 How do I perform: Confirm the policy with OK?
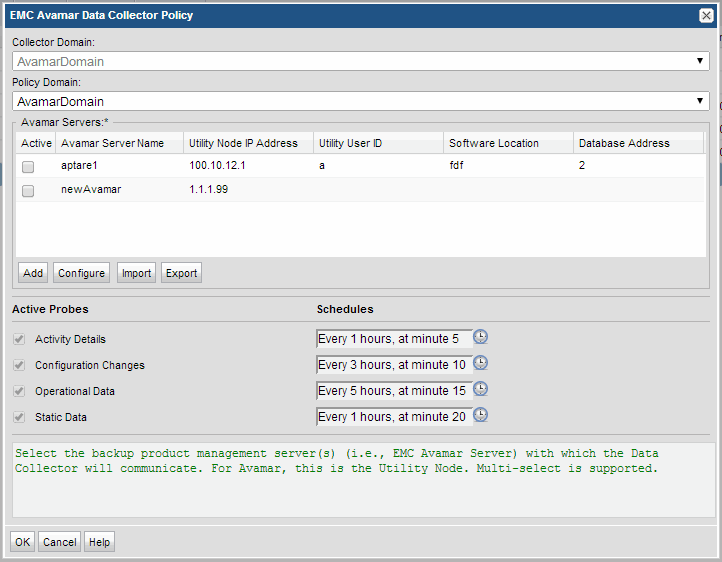tap(22, 542)
